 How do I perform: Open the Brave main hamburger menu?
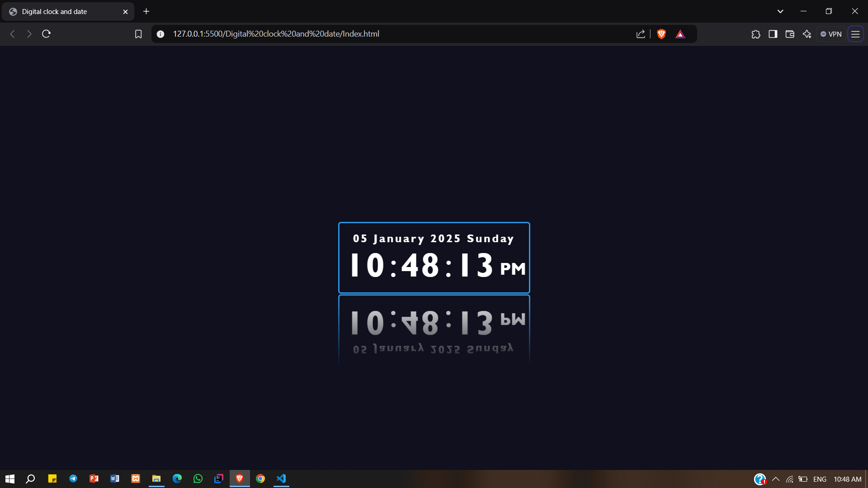click(x=855, y=34)
